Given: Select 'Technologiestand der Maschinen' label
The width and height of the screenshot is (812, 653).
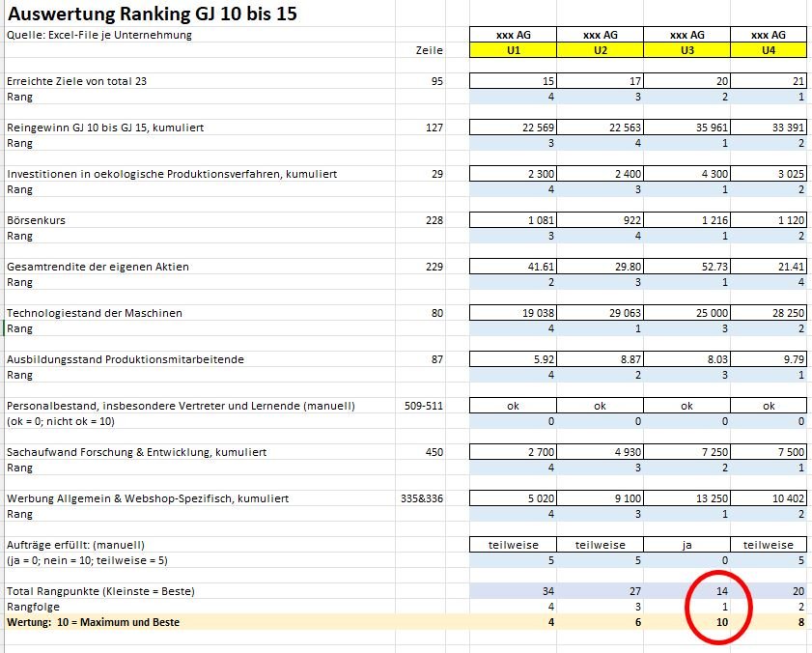Looking at the screenshot, I should coord(95,313).
